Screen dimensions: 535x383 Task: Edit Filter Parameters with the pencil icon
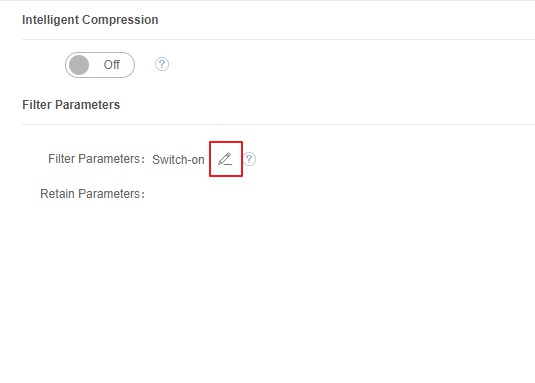click(225, 159)
